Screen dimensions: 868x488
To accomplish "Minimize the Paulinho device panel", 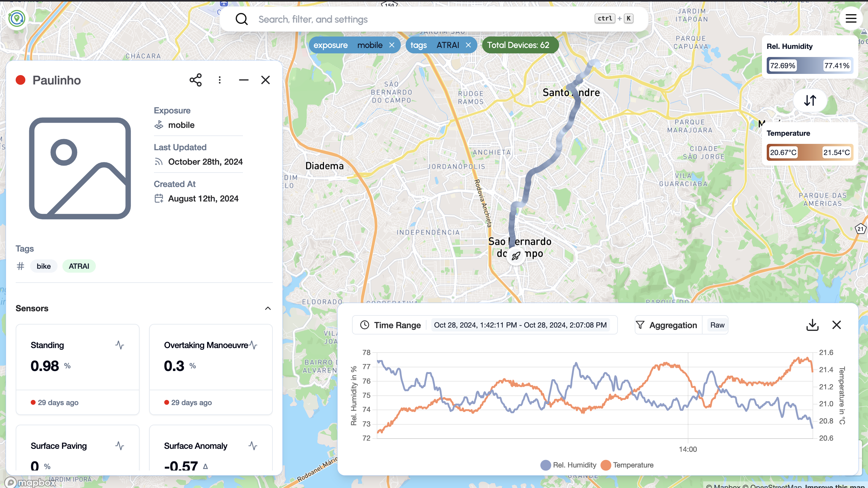I will pos(244,80).
